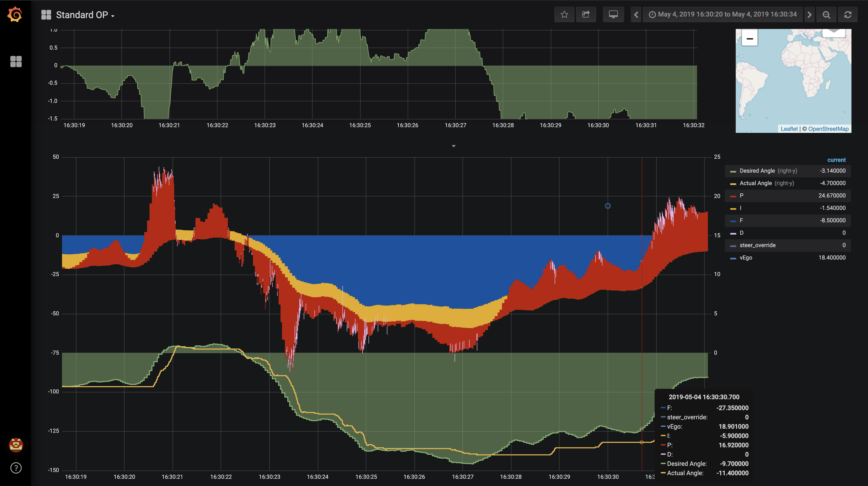Change Actual Angle yellow color swatch

(x=733, y=184)
